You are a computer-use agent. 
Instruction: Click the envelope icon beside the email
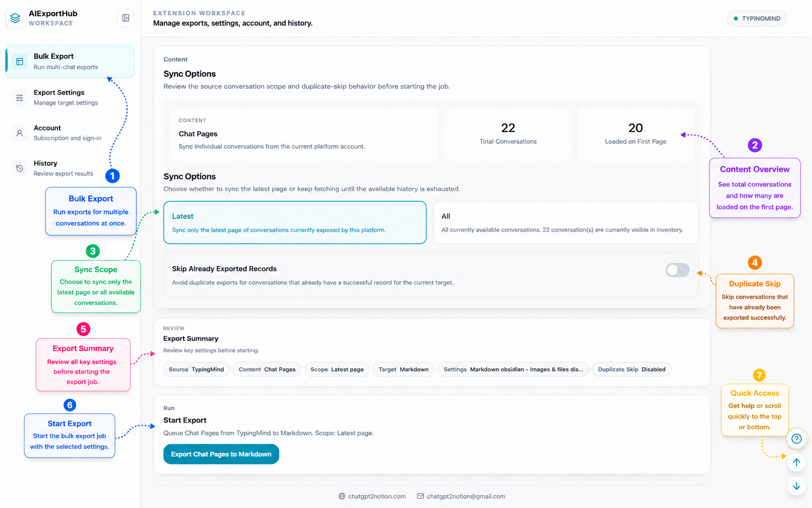(420, 496)
